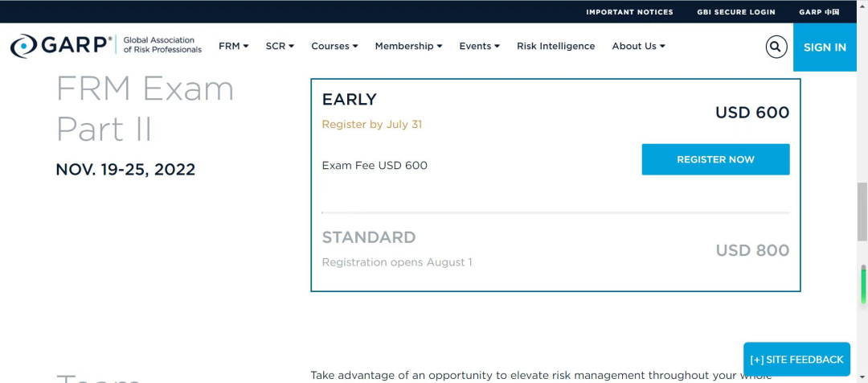Open the Courses dropdown menu

[x=334, y=47]
